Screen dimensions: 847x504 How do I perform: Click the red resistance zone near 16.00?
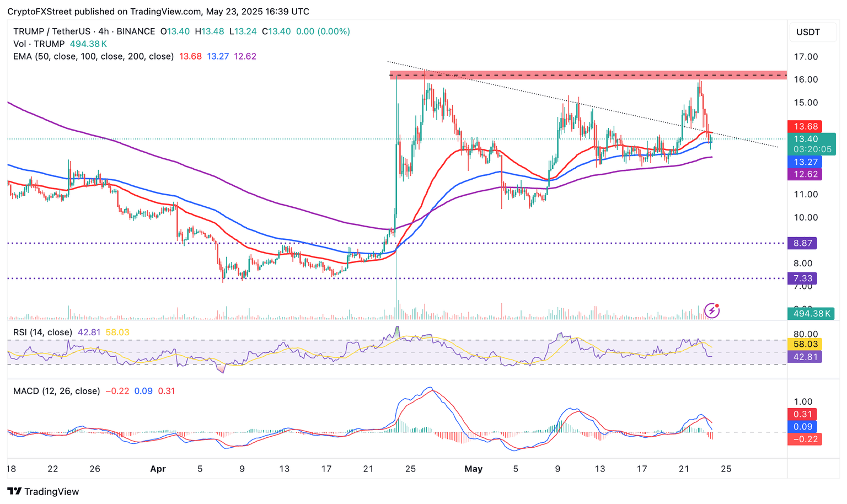(x=588, y=75)
